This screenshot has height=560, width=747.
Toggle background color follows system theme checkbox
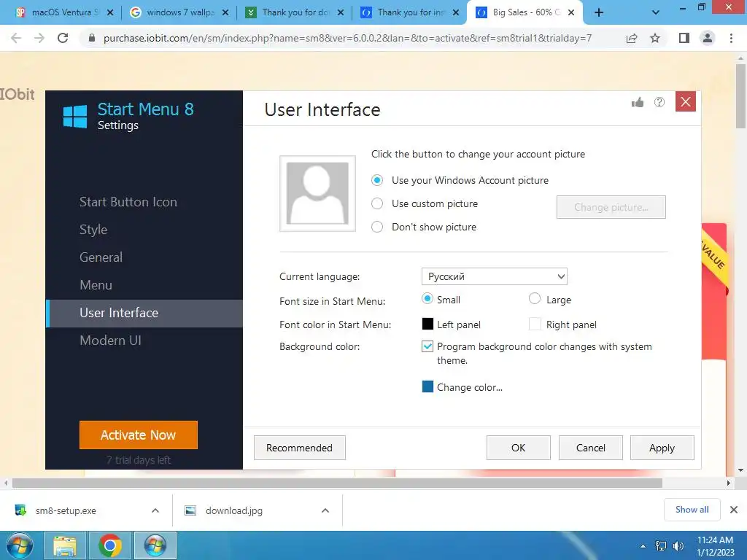tap(427, 346)
